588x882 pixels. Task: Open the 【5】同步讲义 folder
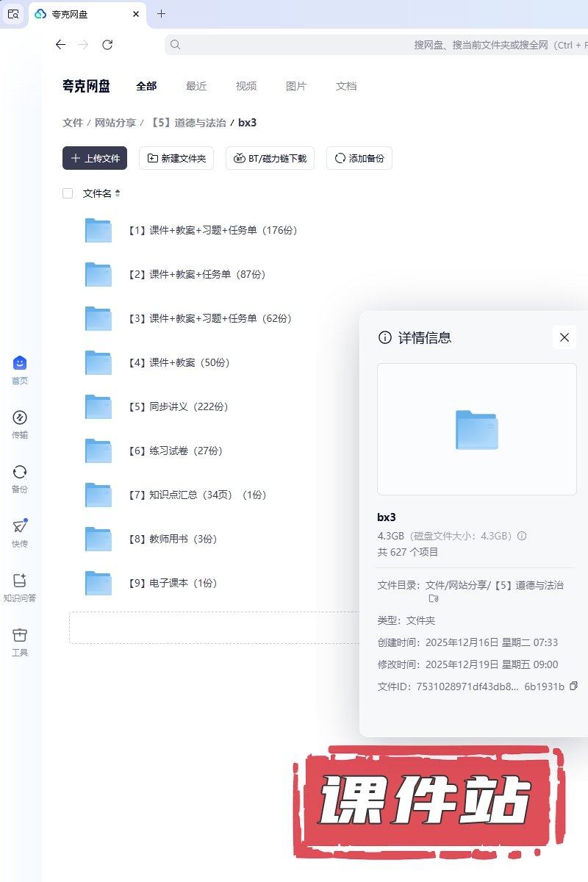[x=168, y=406]
